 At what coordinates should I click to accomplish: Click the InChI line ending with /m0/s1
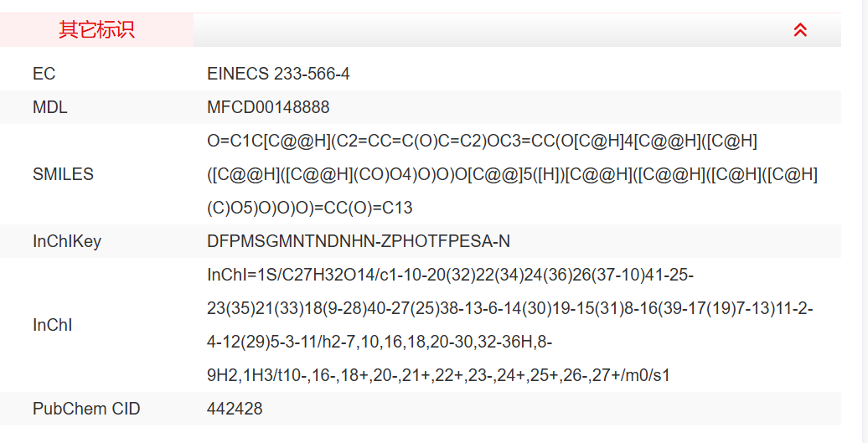click(x=438, y=375)
